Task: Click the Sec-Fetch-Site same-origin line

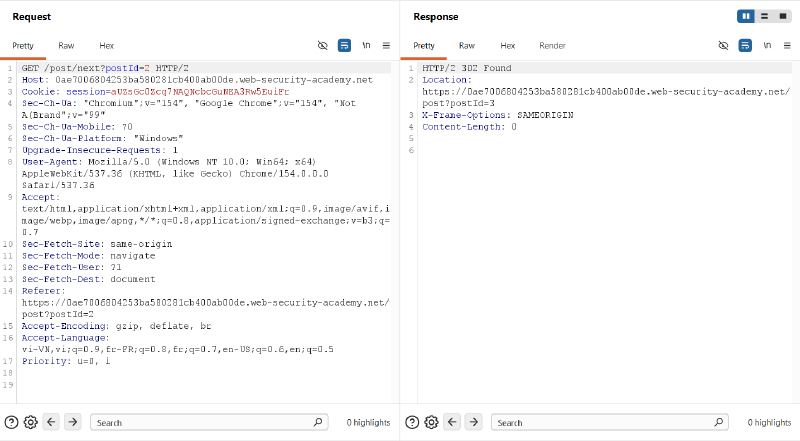Action: (x=97, y=244)
